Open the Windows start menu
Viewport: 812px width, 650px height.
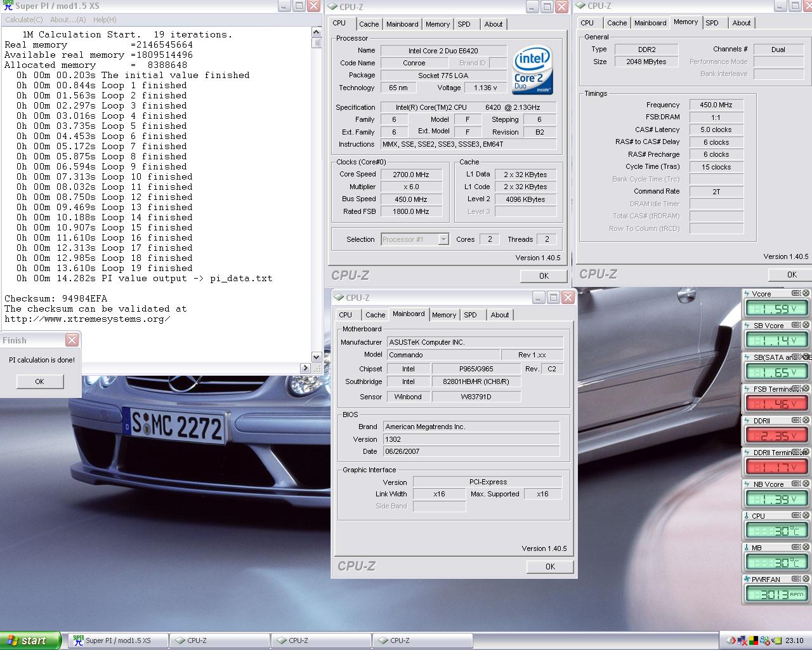coord(30,640)
